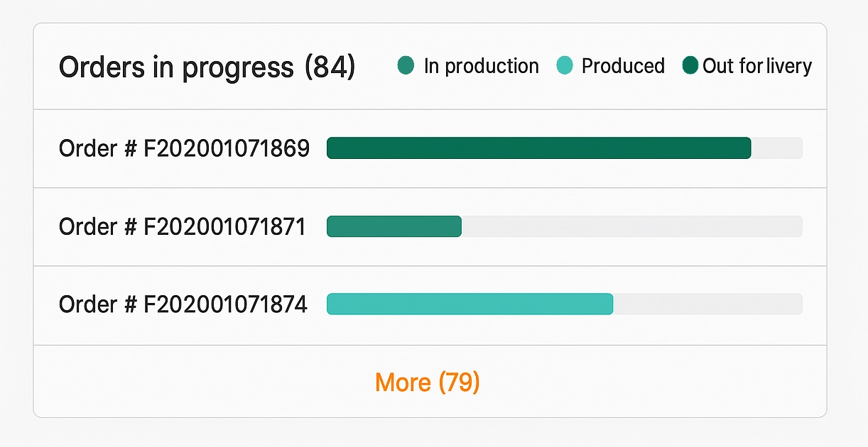Click the Produced legend dot
The width and height of the screenshot is (868, 447).
tap(565, 66)
